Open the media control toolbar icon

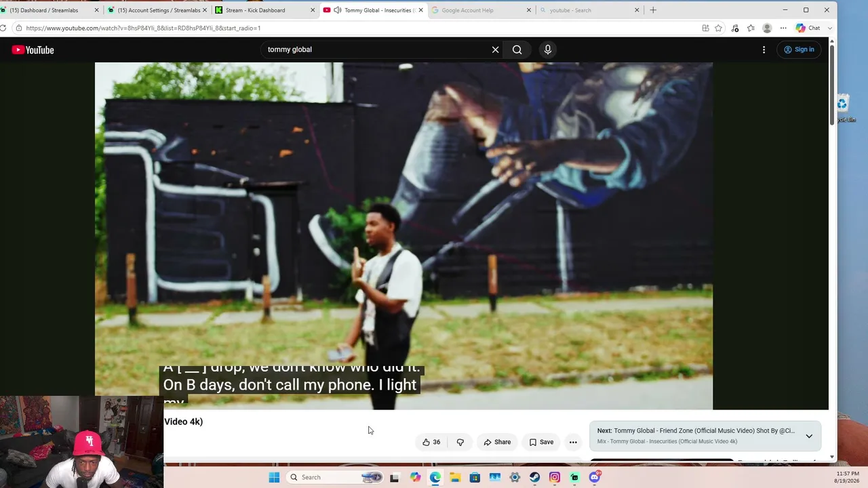coord(735,28)
